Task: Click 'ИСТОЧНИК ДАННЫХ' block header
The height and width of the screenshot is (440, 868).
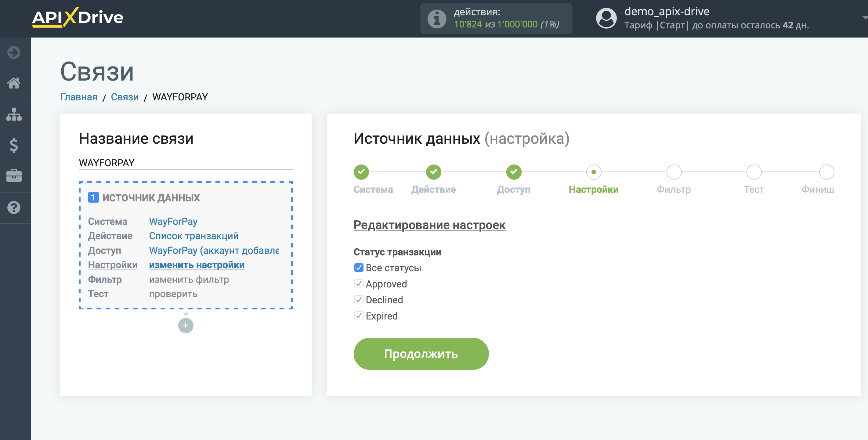Action: 151,197
